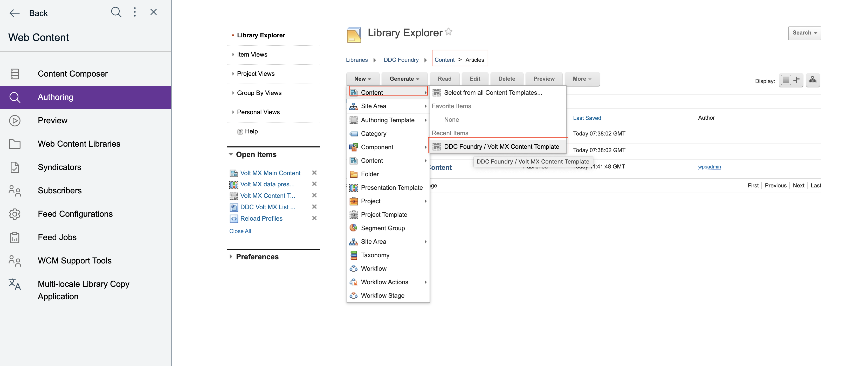Open Content Composer from sidebar

[72, 74]
